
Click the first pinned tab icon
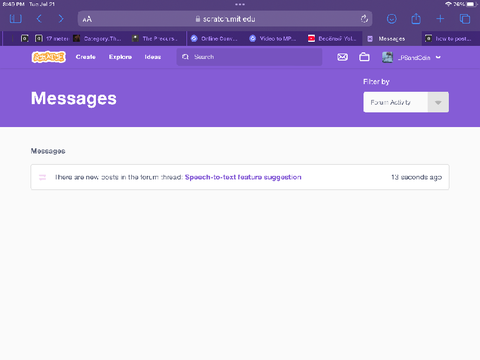(25, 38)
